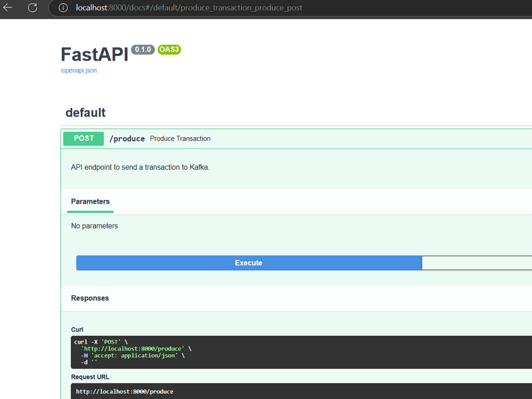Open the /openapi.json link
The image size is (532, 399).
[x=79, y=71]
